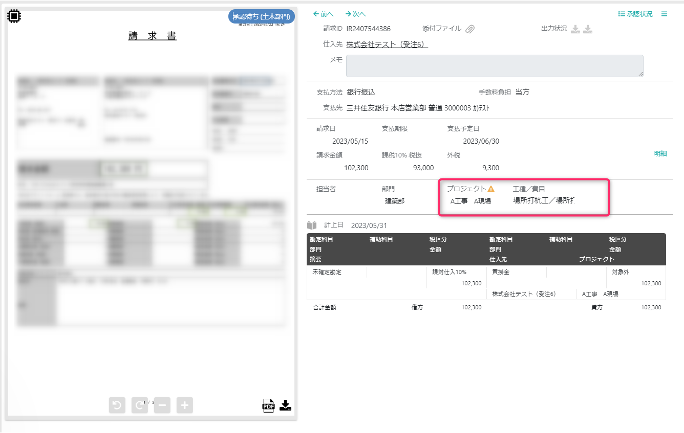Click the fee burden value 当方
Viewport: 684px width, 433px height.
[x=522, y=92]
